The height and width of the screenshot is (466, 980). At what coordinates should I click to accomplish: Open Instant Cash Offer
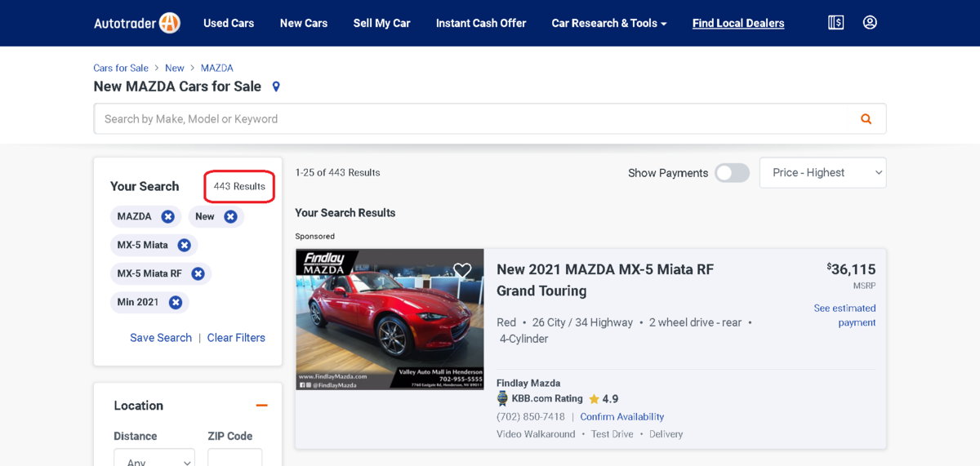(x=481, y=23)
